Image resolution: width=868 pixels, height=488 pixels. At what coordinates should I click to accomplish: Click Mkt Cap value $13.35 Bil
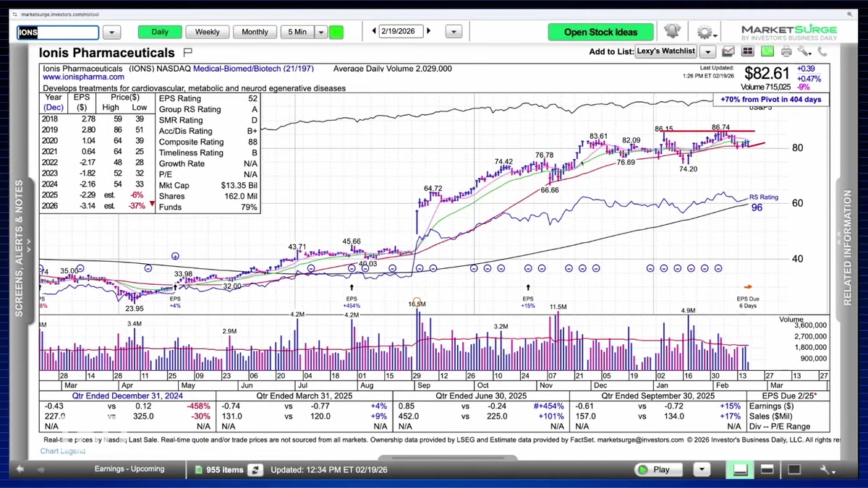pos(239,185)
